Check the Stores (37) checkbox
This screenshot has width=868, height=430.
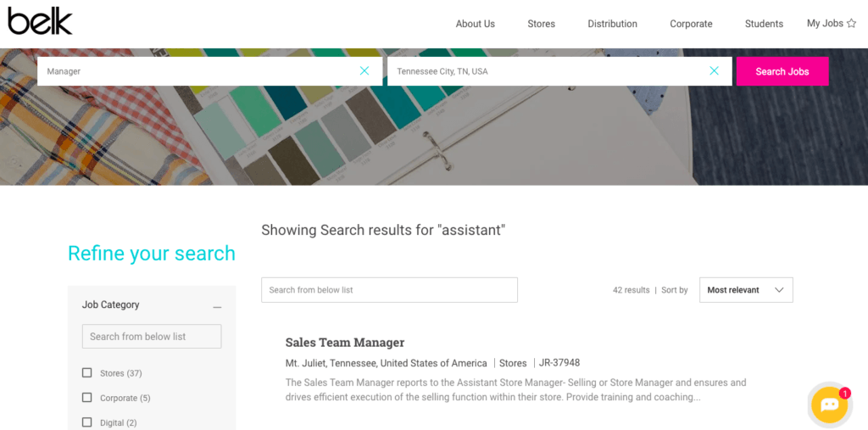(86, 372)
